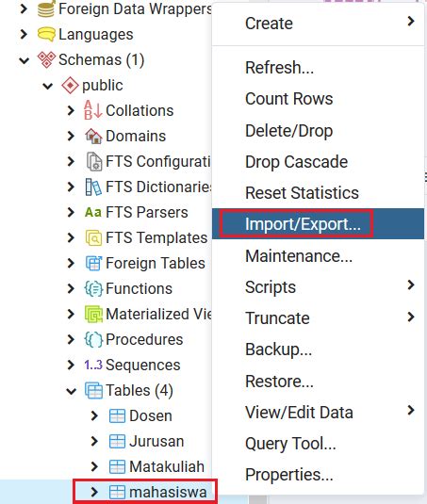The image size is (427, 504).
Task: Click the Foreign Data Wrappers icon
Action: (x=46, y=8)
